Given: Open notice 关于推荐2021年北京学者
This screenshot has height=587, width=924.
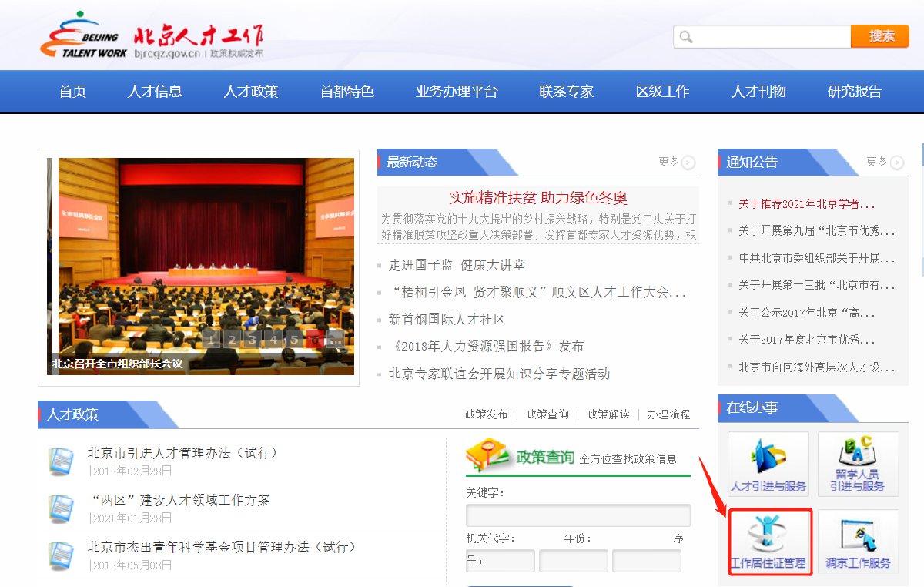Looking at the screenshot, I should pos(807,204).
